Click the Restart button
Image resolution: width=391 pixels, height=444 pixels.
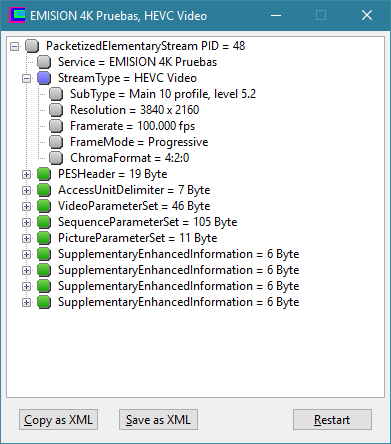pyautogui.click(x=332, y=420)
